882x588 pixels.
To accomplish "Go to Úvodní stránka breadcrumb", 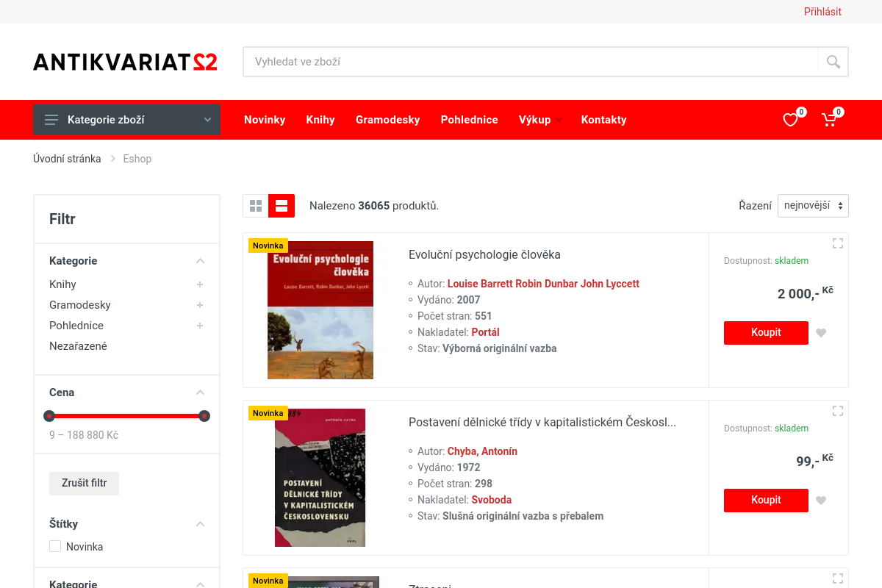I will pos(67,159).
